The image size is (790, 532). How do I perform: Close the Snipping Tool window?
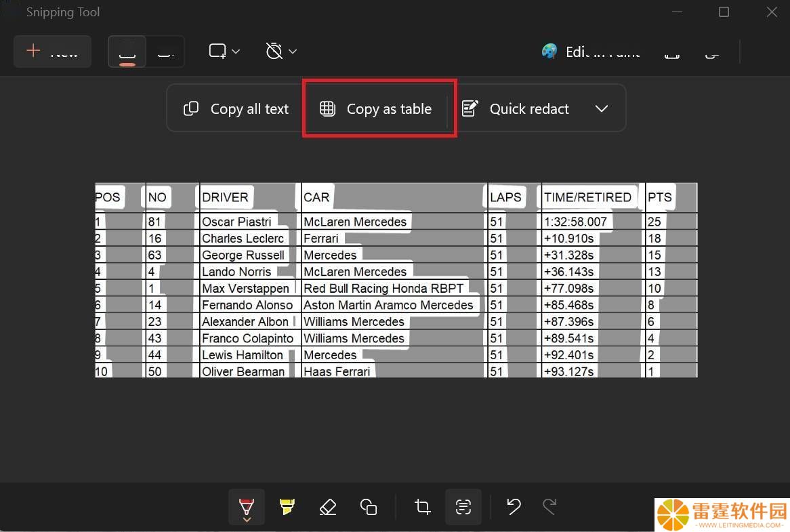[x=771, y=12]
